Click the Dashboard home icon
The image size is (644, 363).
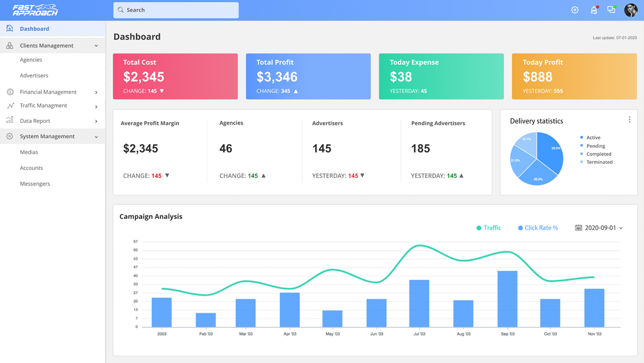10,29
